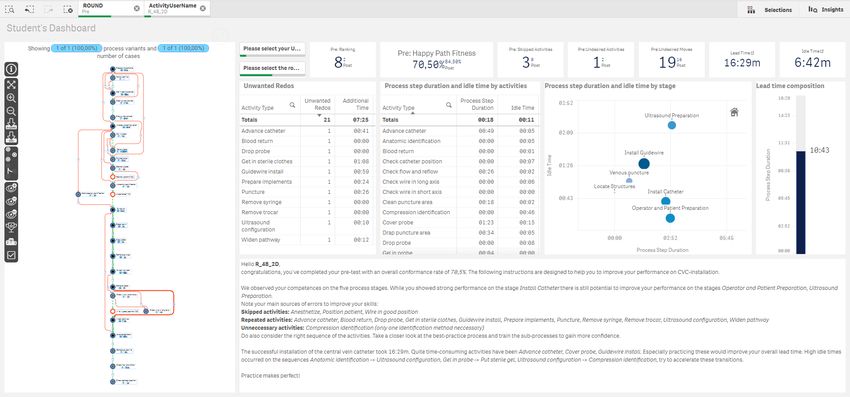Select the Install Guidewire bubble
Viewport: 850px width, 397px height.
coord(644,163)
